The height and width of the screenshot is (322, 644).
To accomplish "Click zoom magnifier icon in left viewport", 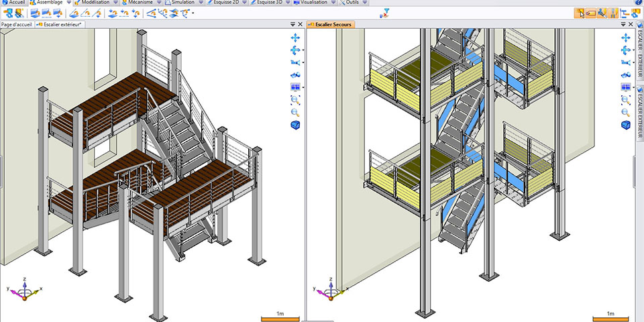I will coord(295,112).
